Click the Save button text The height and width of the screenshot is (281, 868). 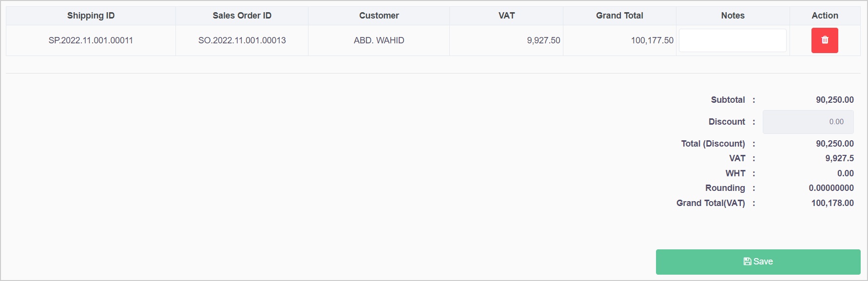[x=763, y=262]
